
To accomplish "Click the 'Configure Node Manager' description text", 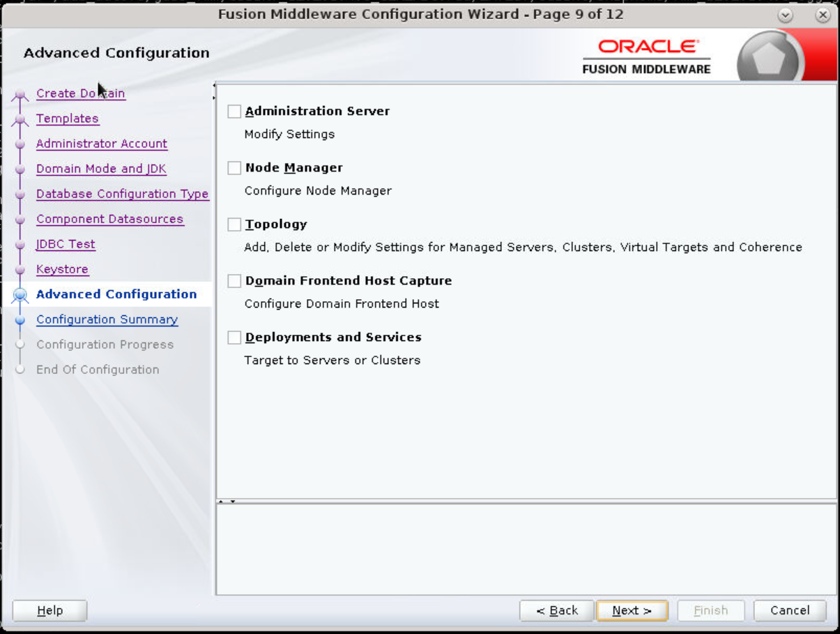I will (x=318, y=190).
